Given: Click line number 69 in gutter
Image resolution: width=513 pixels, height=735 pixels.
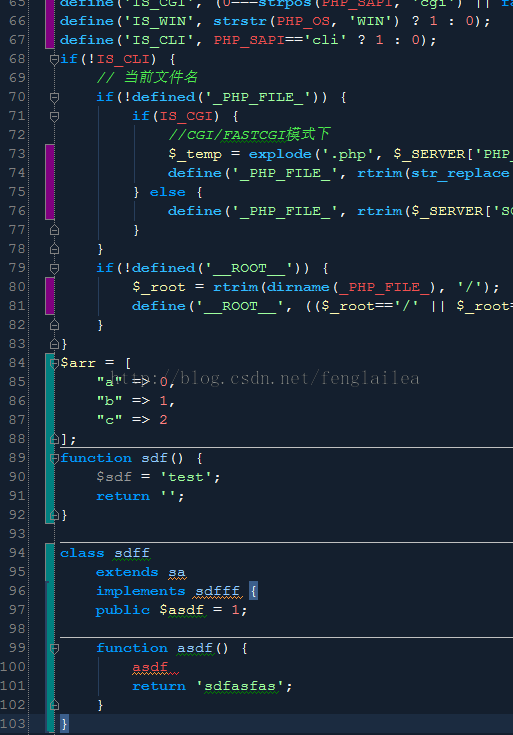Looking at the screenshot, I should pos(17,78).
